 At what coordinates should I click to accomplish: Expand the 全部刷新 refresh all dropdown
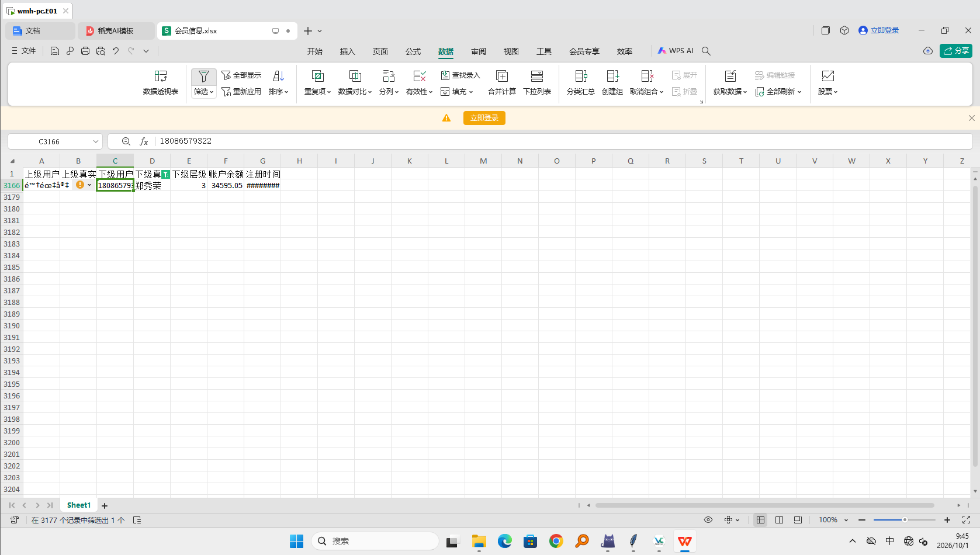click(799, 92)
